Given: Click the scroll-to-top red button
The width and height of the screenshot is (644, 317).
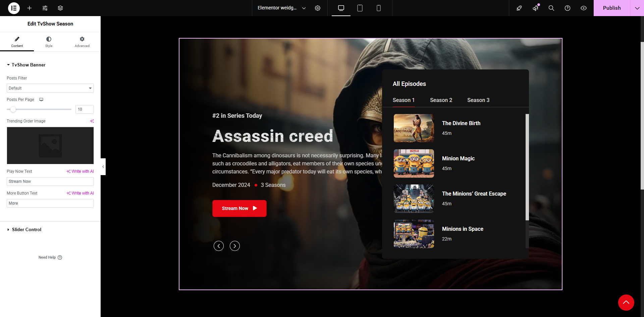Looking at the screenshot, I should 626,303.
